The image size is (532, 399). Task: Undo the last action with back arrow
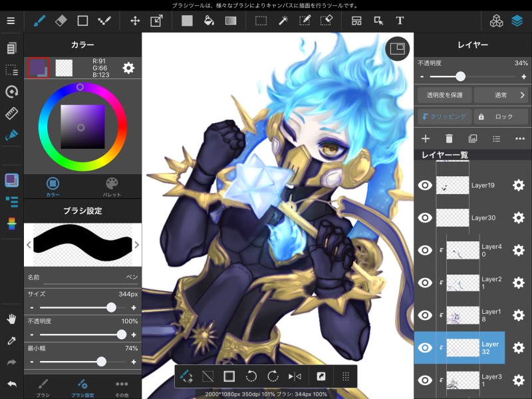pos(11,384)
